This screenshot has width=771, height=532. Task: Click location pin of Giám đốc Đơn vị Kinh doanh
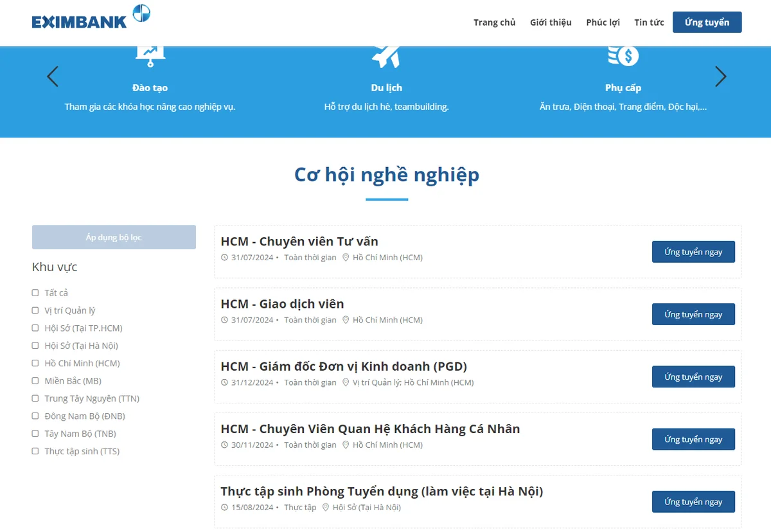(x=346, y=382)
